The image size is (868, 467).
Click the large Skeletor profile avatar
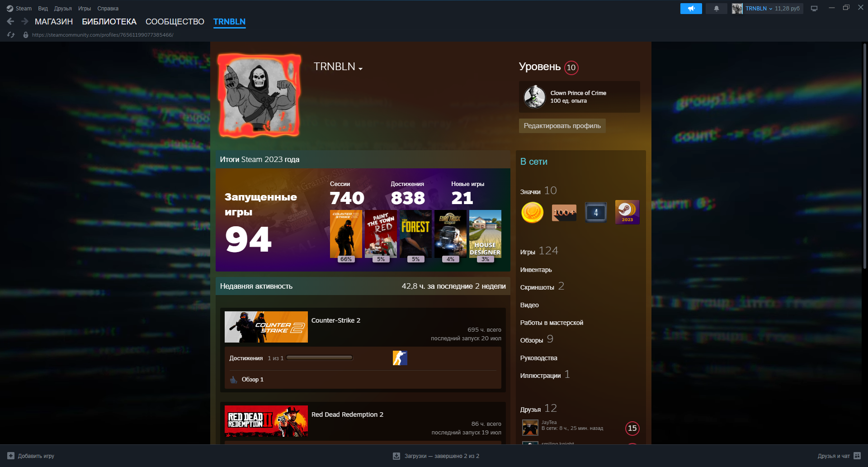point(259,95)
